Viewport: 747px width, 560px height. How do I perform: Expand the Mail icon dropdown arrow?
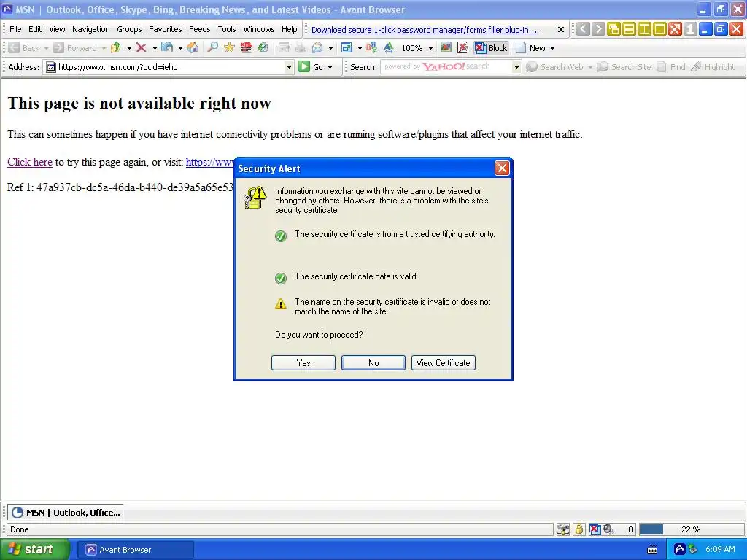[x=330, y=48]
